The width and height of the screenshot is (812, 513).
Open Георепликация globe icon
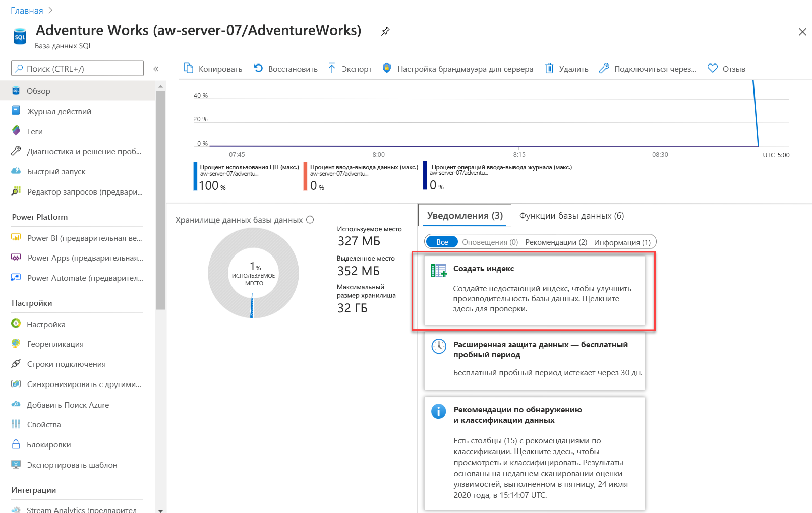coord(16,343)
